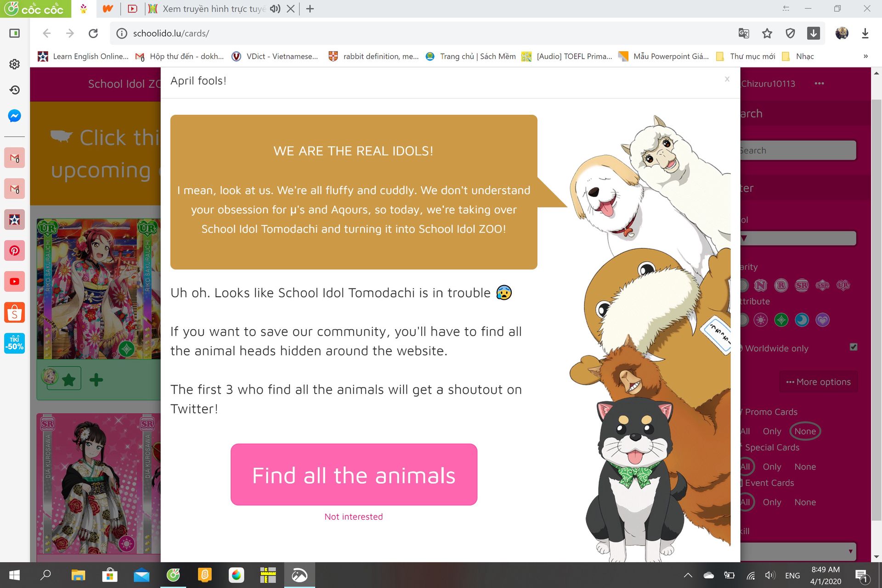Open Nhạc bookmark folder
The image size is (882, 588).
pyautogui.click(x=798, y=56)
